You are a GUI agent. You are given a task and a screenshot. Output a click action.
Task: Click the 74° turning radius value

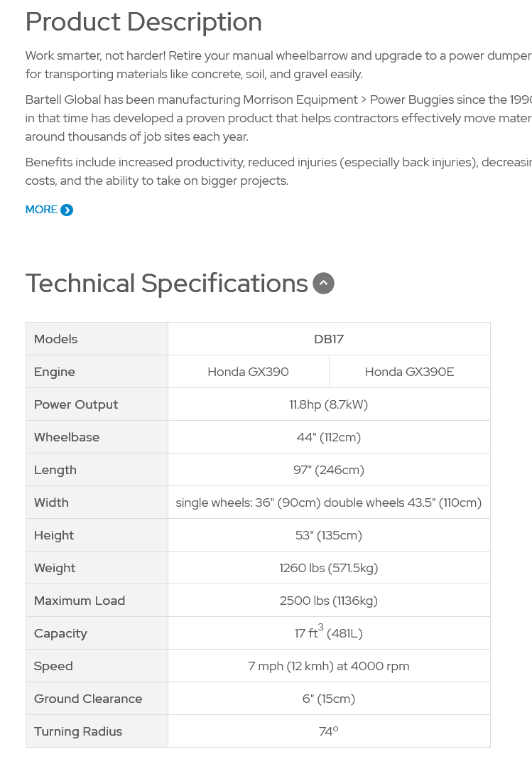pos(329,731)
